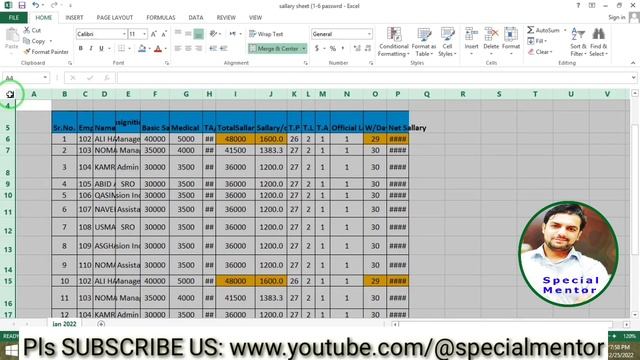This screenshot has width=640, height=360.
Task: Select column Q header
Action: click(427, 94)
